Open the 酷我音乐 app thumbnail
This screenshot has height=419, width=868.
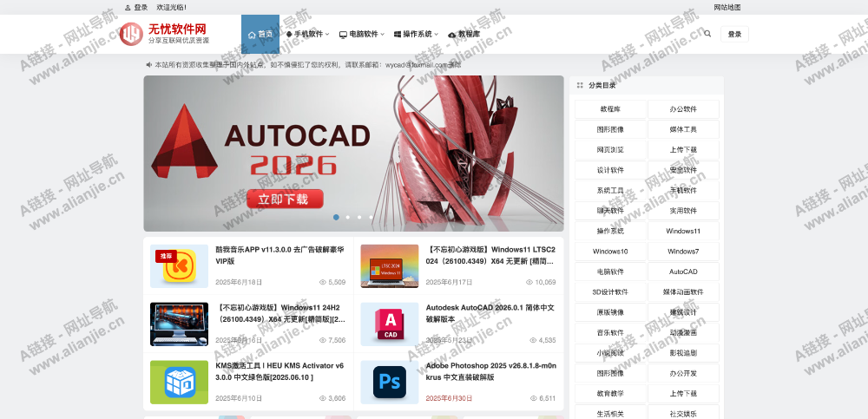click(179, 266)
